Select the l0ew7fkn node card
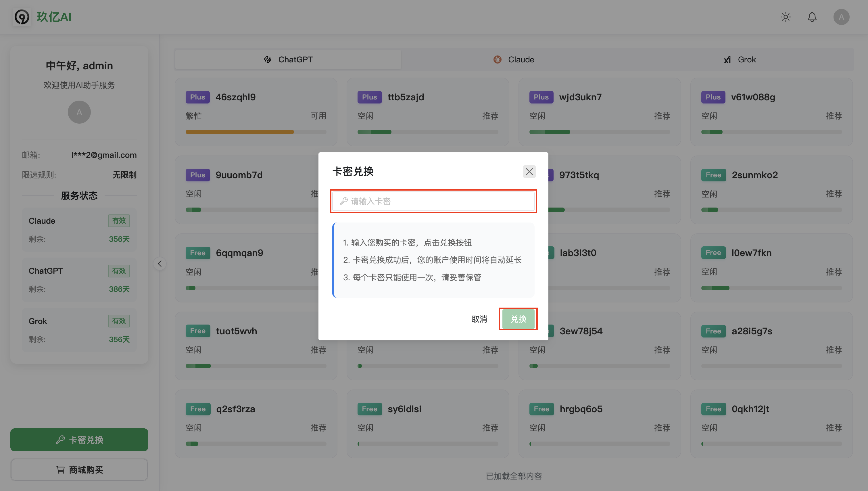868x491 pixels. point(772,268)
